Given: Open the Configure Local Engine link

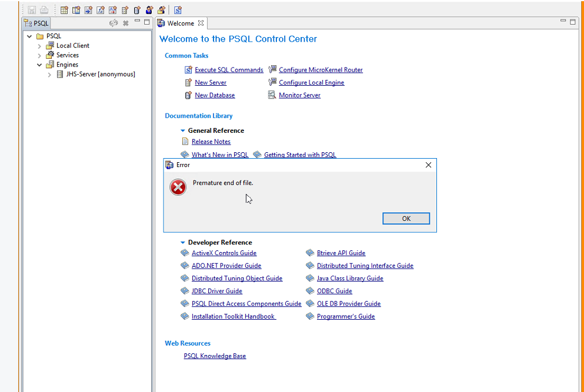Looking at the screenshot, I should 311,82.
